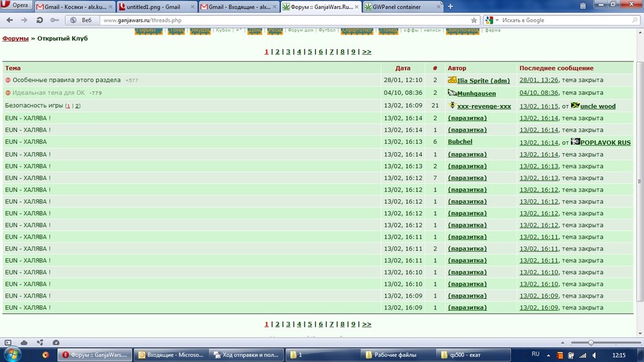Image resolution: width=644 pixels, height=362 pixels.
Task: Click RU language indicator in tray
Action: [535, 354]
